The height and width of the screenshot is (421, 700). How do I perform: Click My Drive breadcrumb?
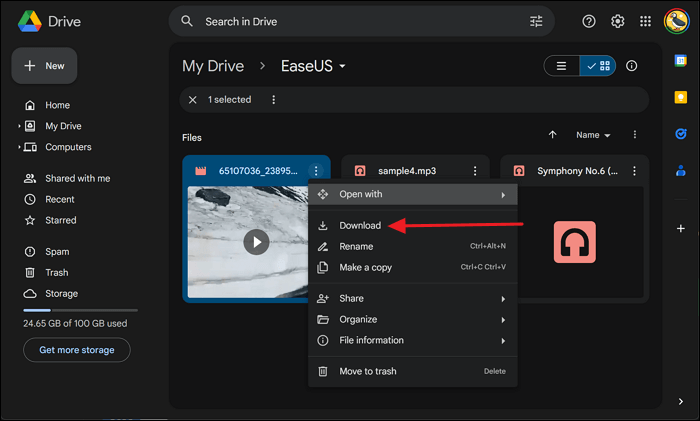[x=213, y=66]
